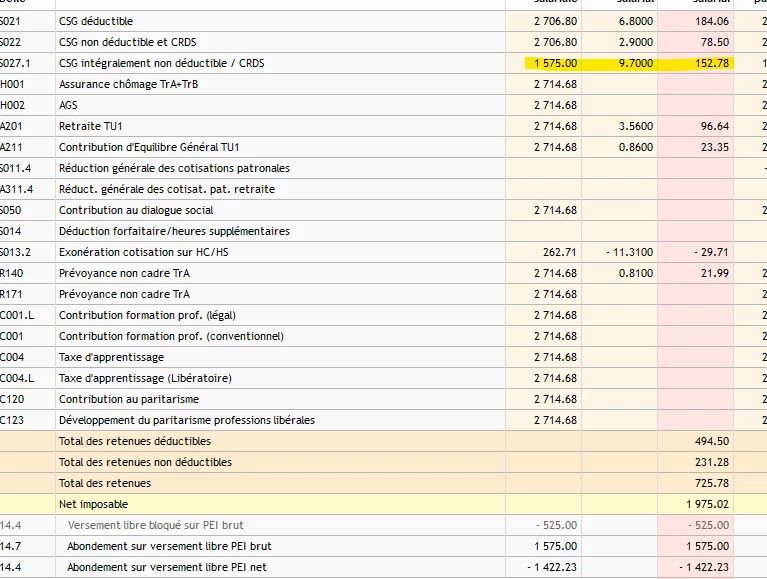The width and height of the screenshot is (767, 579).
Task: Click code cell A211
Action: pyautogui.click(x=11, y=147)
